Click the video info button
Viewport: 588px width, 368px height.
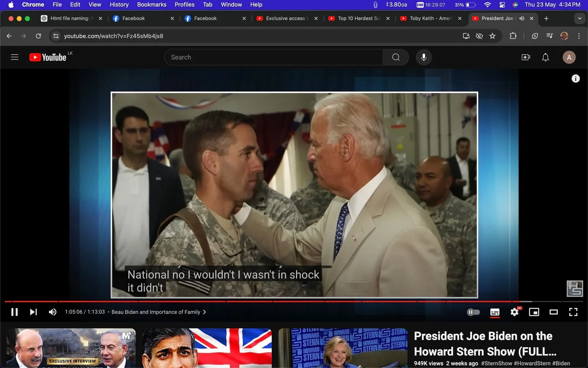[x=576, y=78]
